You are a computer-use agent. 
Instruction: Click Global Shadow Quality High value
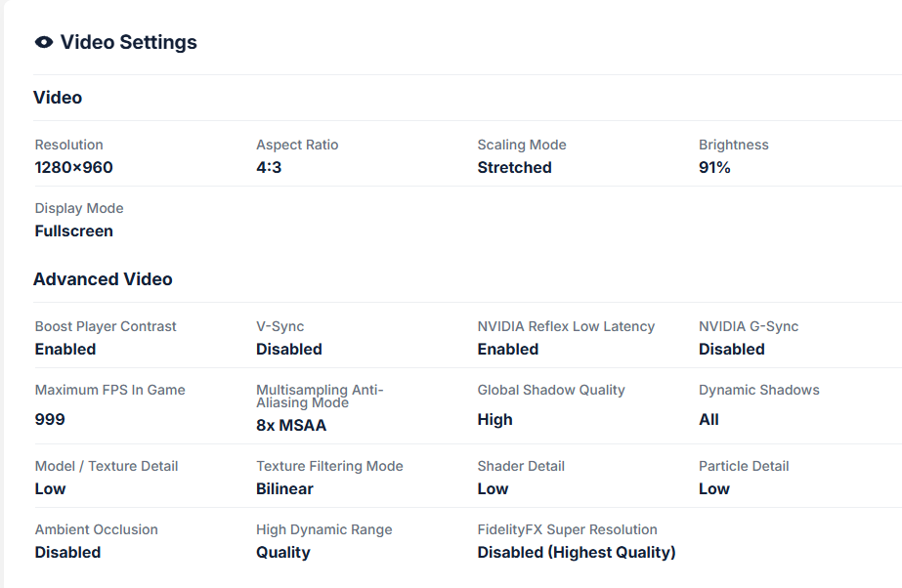click(x=494, y=419)
